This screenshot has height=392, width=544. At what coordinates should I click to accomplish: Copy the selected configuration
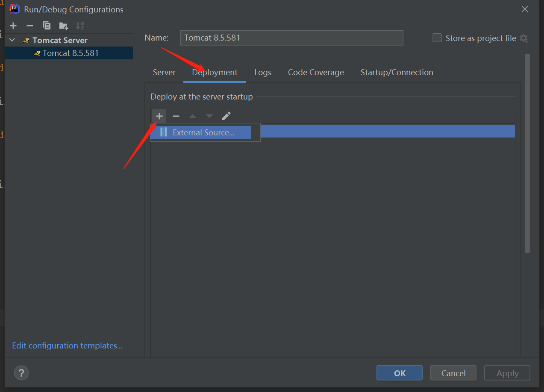pyautogui.click(x=47, y=26)
